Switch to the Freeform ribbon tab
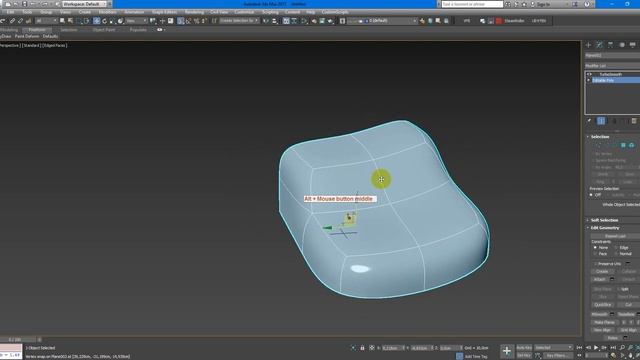This screenshot has width=640, height=360. pos(37,30)
